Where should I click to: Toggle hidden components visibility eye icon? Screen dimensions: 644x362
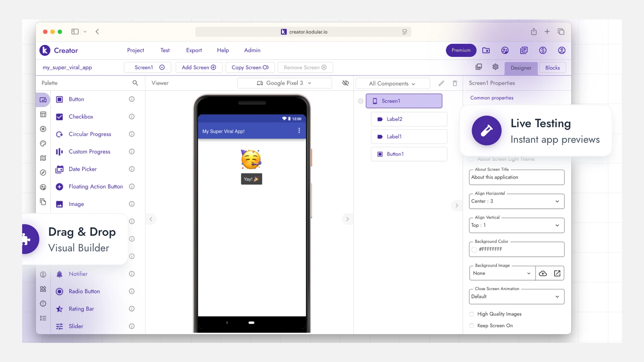[345, 83]
